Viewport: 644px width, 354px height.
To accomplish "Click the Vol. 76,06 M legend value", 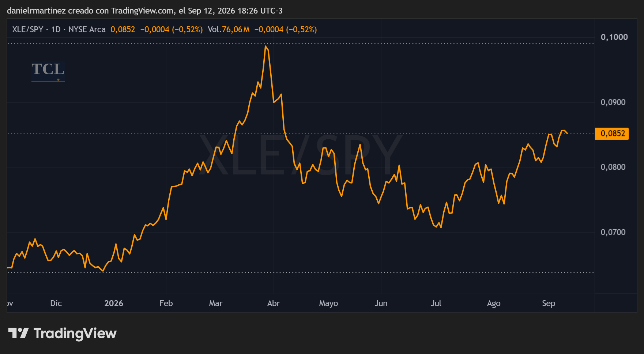I will [229, 29].
